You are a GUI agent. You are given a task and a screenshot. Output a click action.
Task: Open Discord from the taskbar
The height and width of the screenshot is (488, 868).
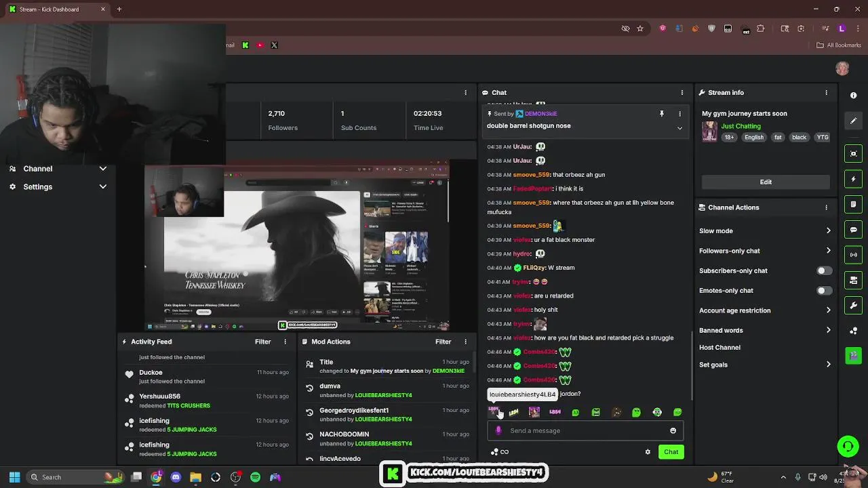pos(176,477)
